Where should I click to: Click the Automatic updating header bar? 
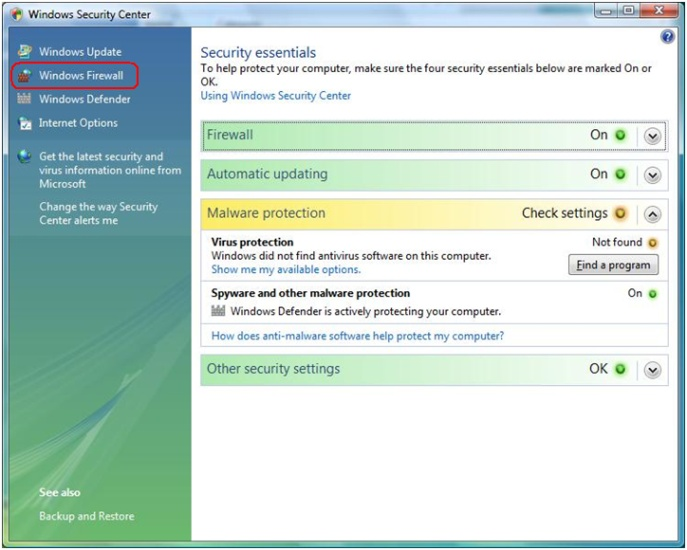tap(434, 175)
